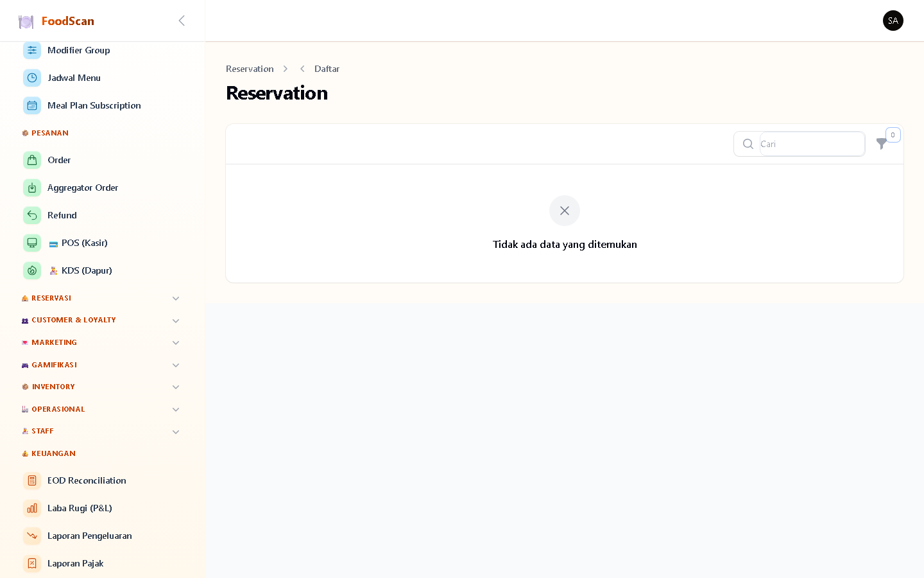Click the Reservation page heading

tap(277, 93)
